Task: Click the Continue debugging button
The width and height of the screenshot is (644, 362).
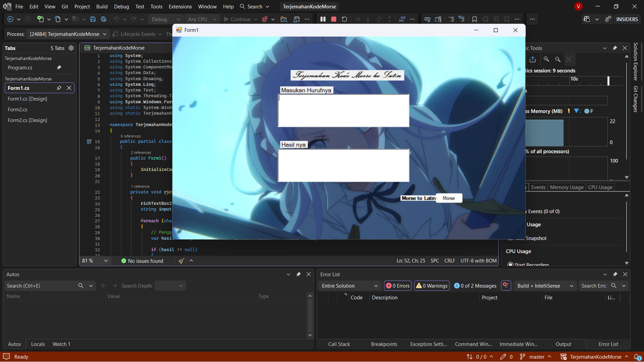Action: pos(237,19)
